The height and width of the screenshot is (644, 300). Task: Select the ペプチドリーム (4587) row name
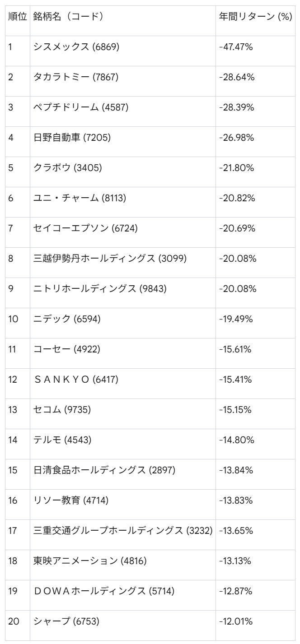click(81, 107)
